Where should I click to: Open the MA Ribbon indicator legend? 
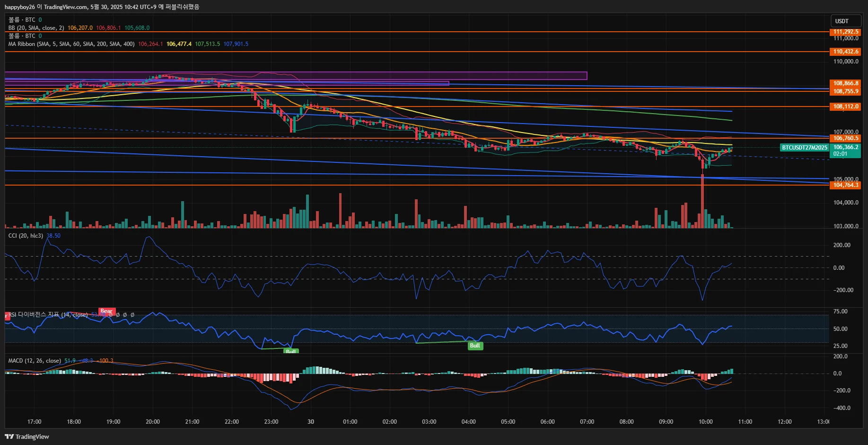tap(71, 44)
